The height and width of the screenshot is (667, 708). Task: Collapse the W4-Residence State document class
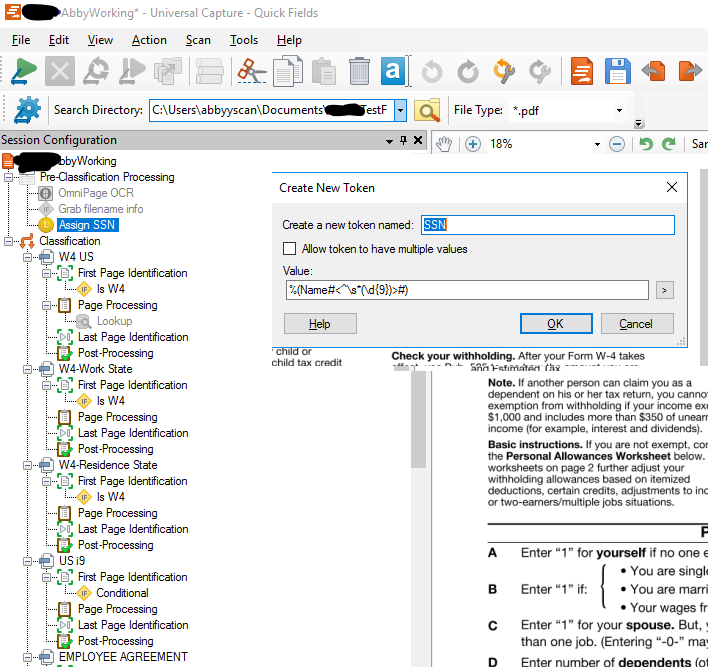(x=28, y=465)
